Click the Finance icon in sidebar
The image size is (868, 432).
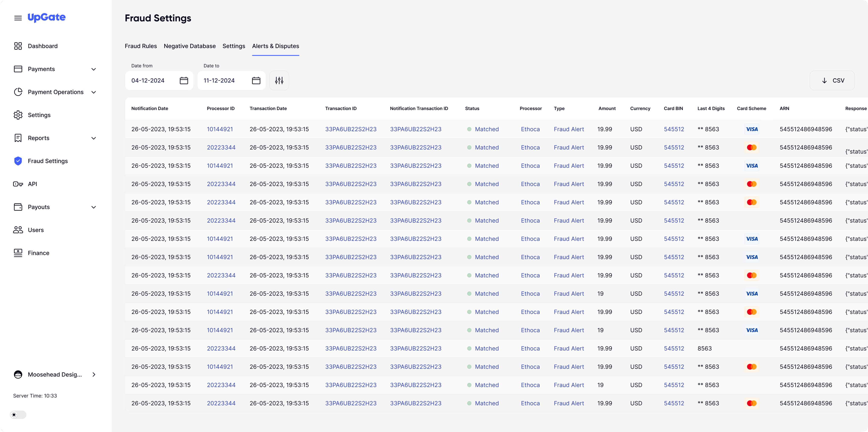pos(18,253)
